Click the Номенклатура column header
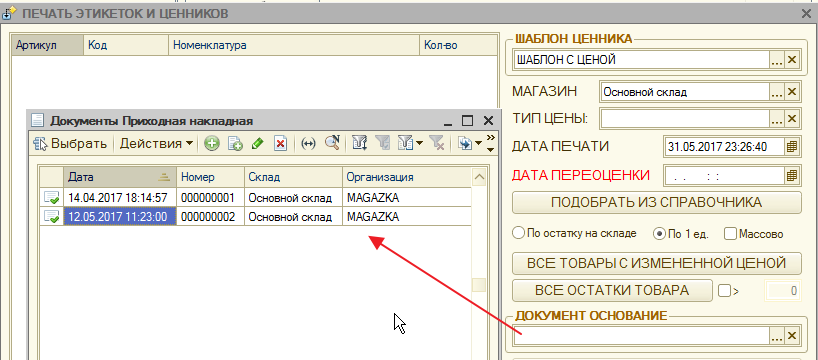The width and height of the screenshot is (818, 360). click(x=294, y=45)
